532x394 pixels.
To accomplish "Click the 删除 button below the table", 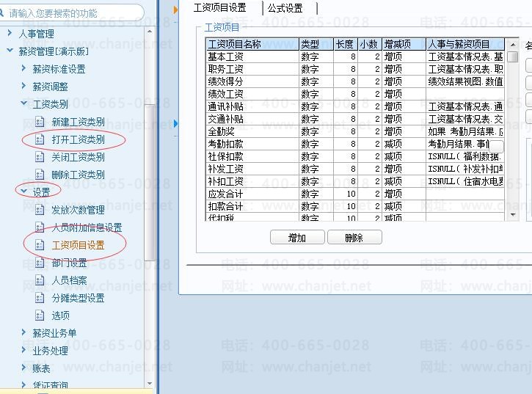I will pyautogui.click(x=354, y=237).
